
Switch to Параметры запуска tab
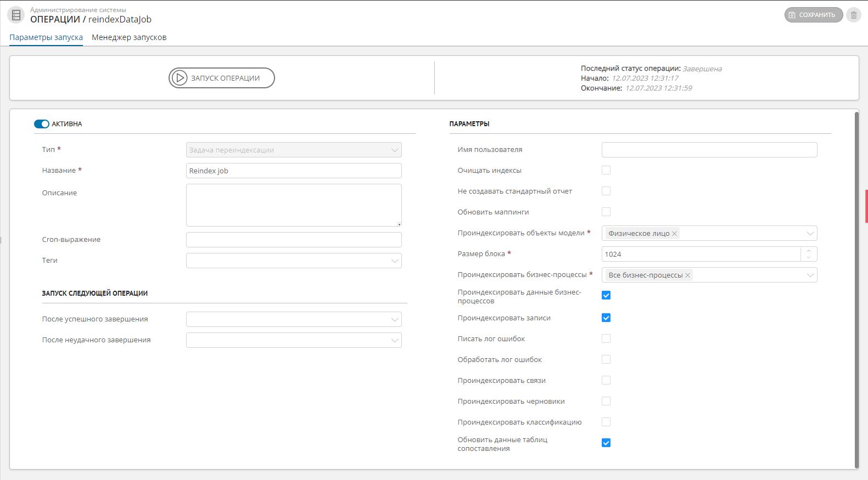46,37
